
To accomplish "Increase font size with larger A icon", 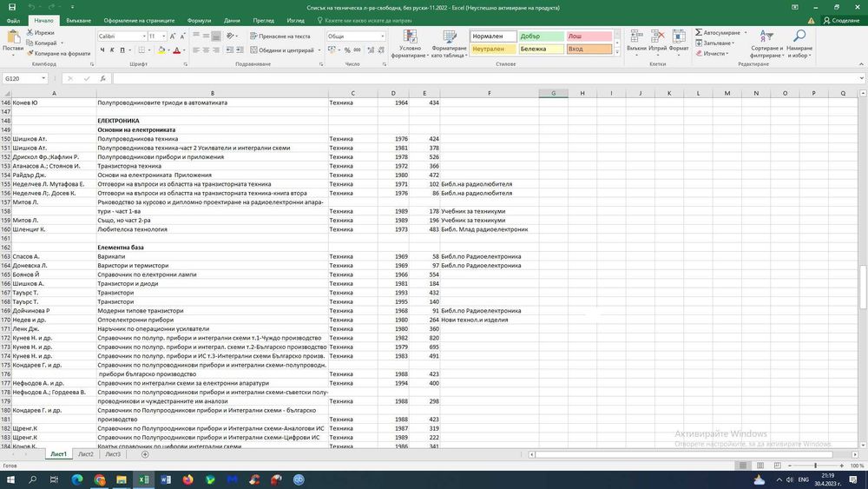I will 173,36.
